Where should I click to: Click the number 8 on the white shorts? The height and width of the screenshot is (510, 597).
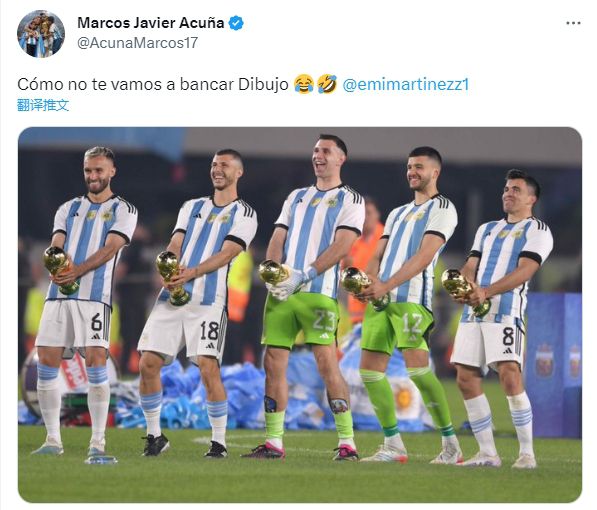pyautogui.click(x=508, y=337)
